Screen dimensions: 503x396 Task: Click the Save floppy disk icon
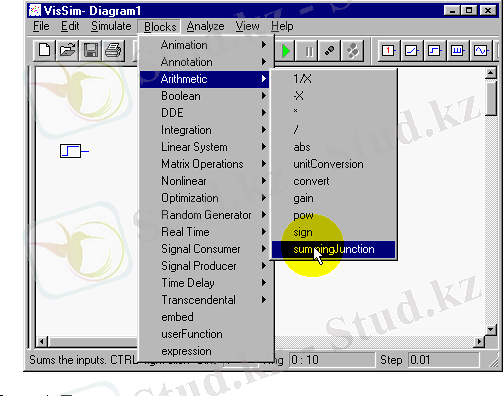click(x=91, y=51)
